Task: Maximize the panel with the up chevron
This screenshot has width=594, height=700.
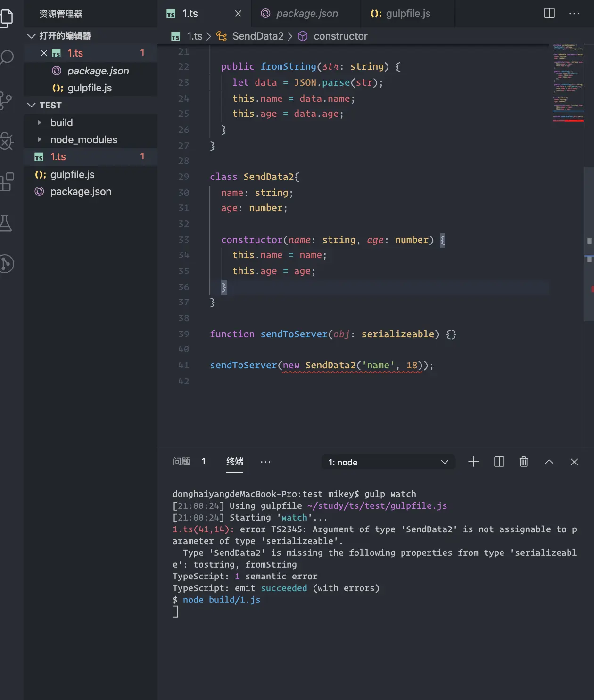Action: click(549, 462)
